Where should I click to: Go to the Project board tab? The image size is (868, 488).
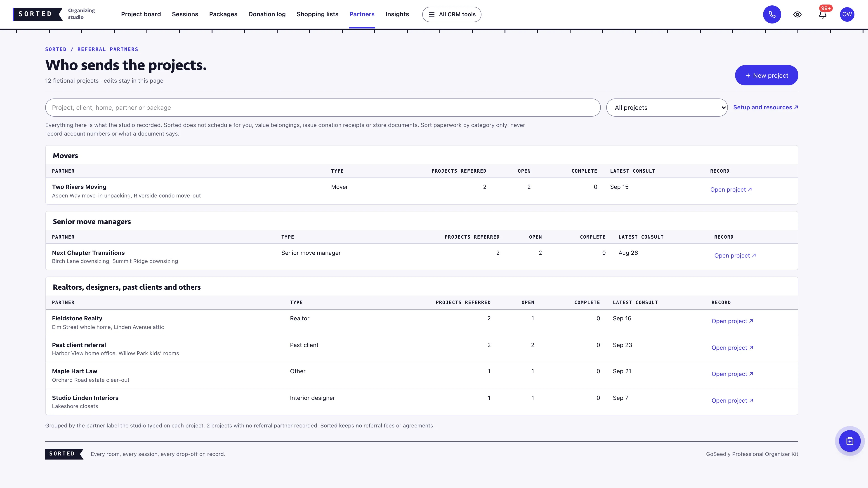pos(141,14)
